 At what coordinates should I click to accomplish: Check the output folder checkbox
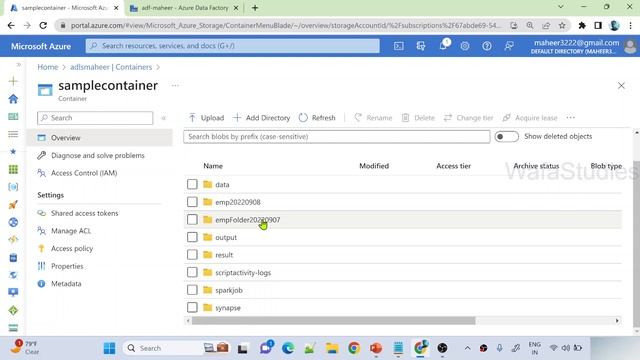tap(192, 237)
